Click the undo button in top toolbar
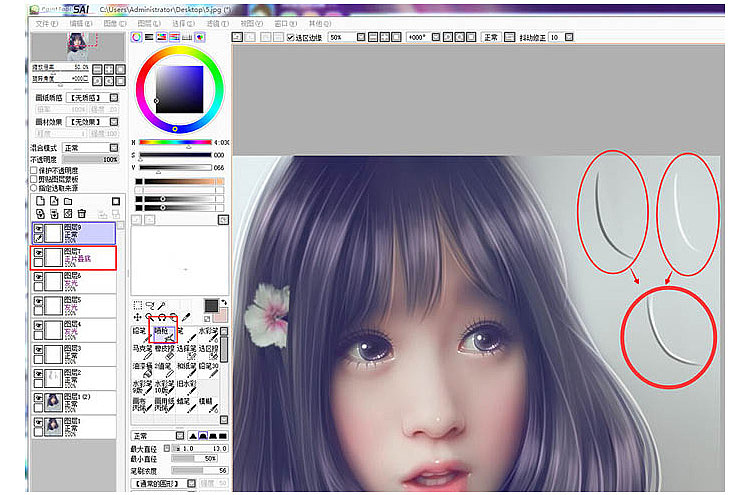Image resolution: width=750 pixels, height=495 pixels. tap(237, 37)
